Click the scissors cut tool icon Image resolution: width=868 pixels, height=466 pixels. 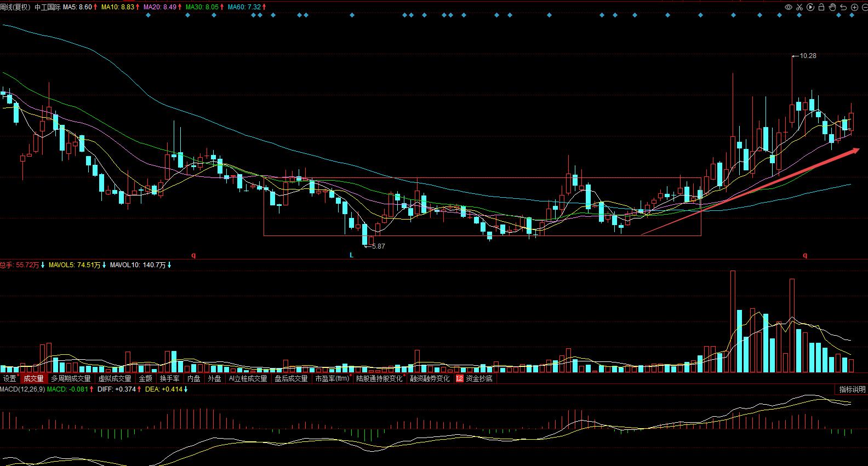click(x=800, y=7)
